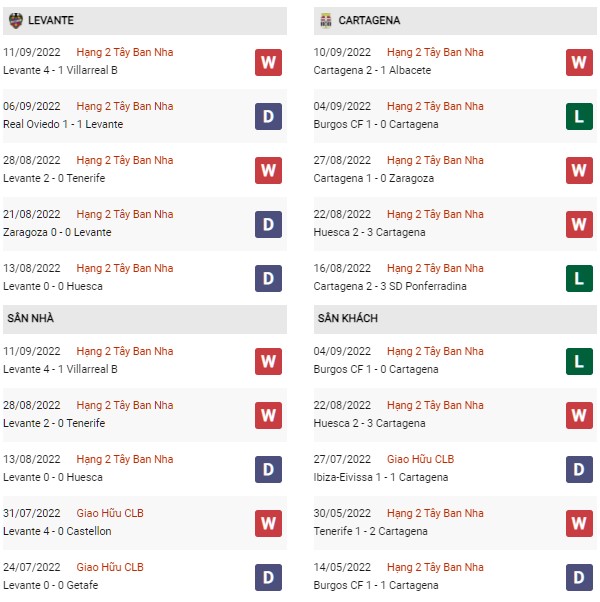Select the CARTAGENA team header bar
The image size is (600, 602).
tap(455, 21)
